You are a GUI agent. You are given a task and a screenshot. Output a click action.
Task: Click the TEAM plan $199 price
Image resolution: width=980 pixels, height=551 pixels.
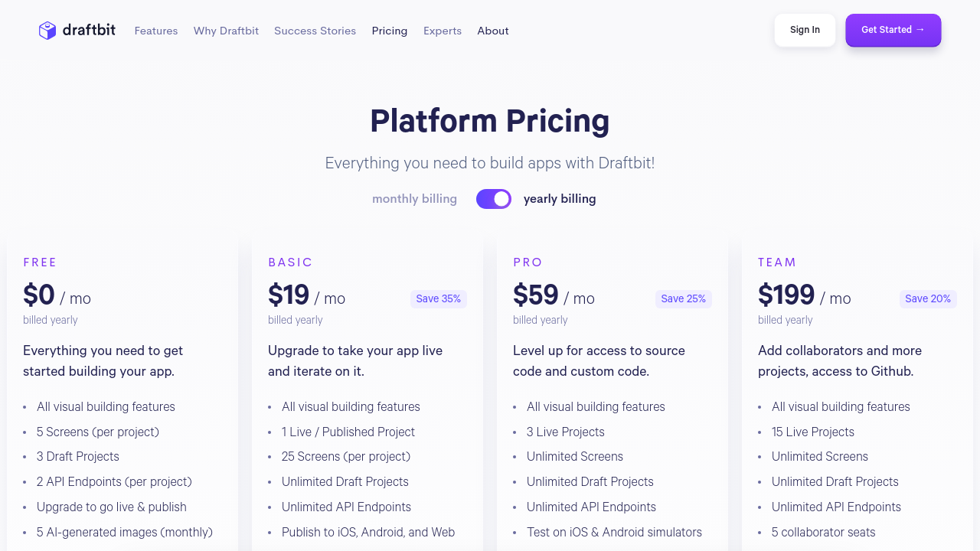click(786, 295)
